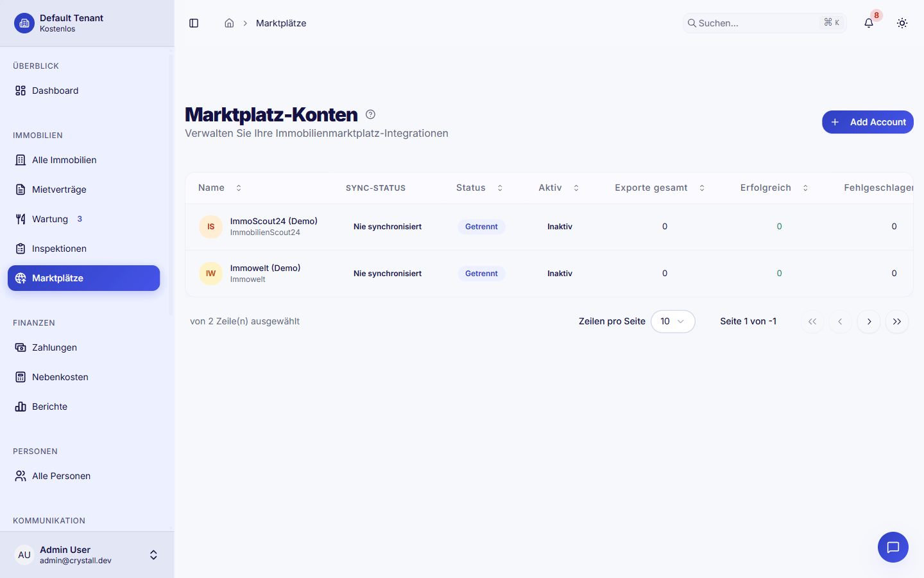Click Nie synchronisiert for ImmoScout24
The height and width of the screenshot is (578, 924).
(x=388, y=227)
